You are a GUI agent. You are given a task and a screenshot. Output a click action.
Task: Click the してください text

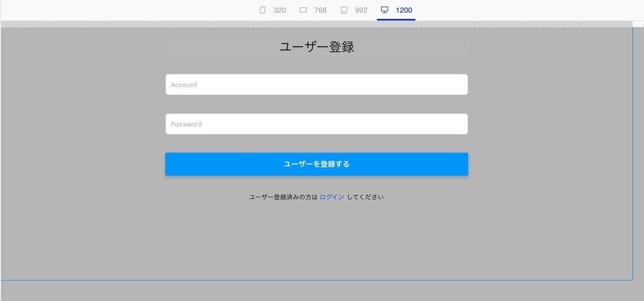[x=365, y=197]
